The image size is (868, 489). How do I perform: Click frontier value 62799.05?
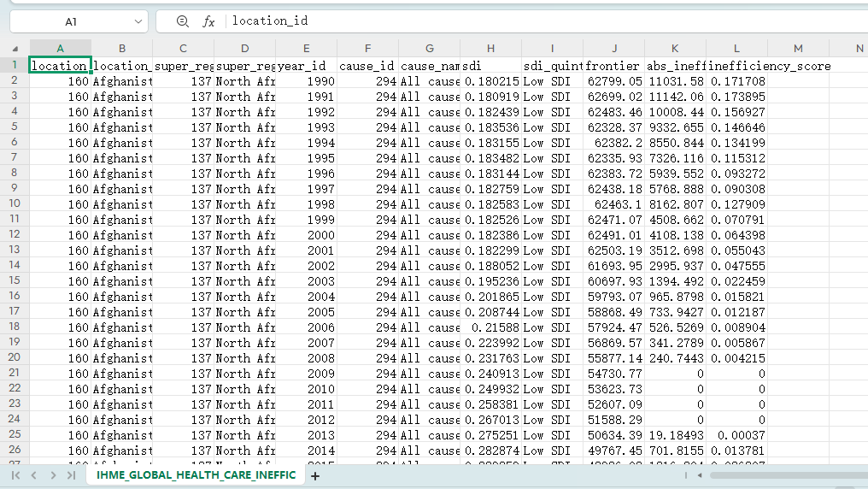click(x=614, y=81)
